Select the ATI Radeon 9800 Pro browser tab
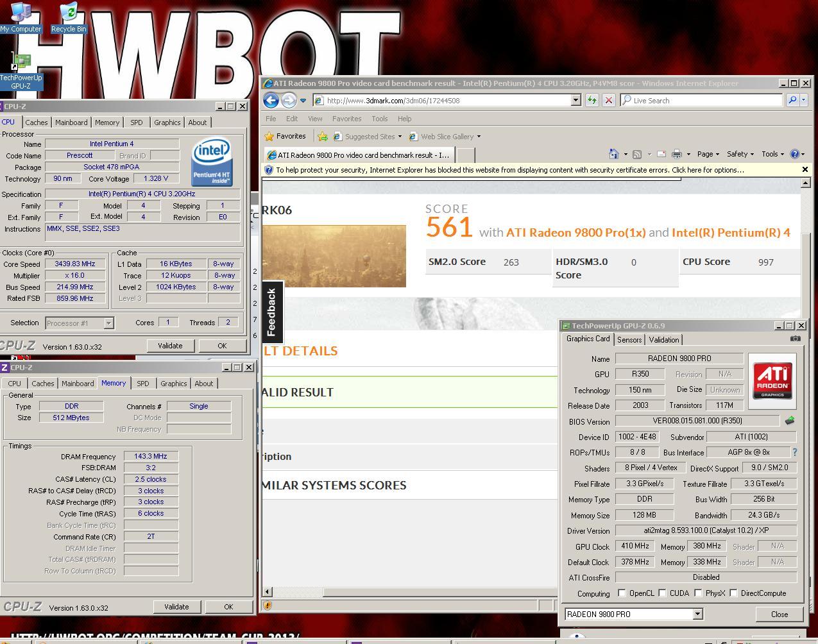Viewport: 818px width, 644px height. [x=358, y=155]
